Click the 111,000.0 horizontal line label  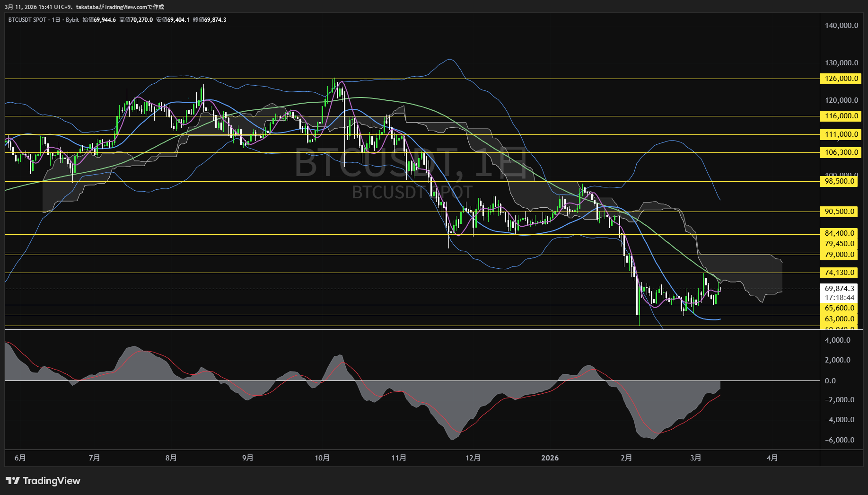[841, 134]
